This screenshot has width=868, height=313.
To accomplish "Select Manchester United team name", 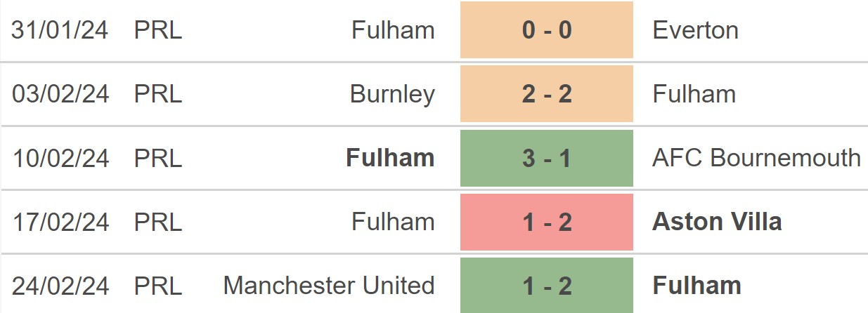I will 329,286.
